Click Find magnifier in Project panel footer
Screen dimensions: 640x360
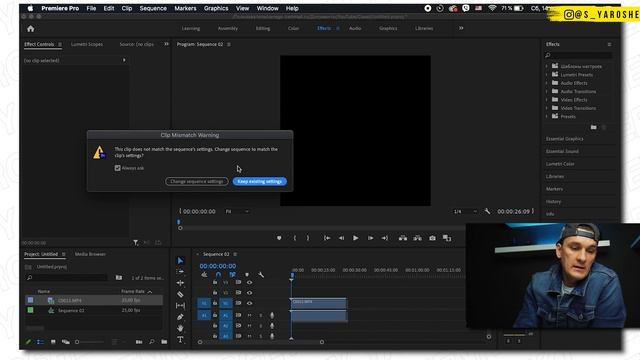152,342
